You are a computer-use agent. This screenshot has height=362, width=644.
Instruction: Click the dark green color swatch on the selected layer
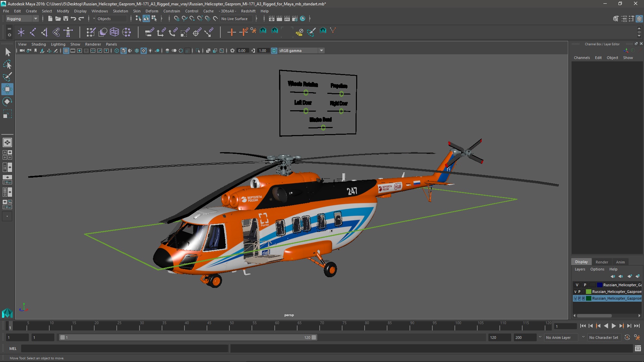click(589, 298)
